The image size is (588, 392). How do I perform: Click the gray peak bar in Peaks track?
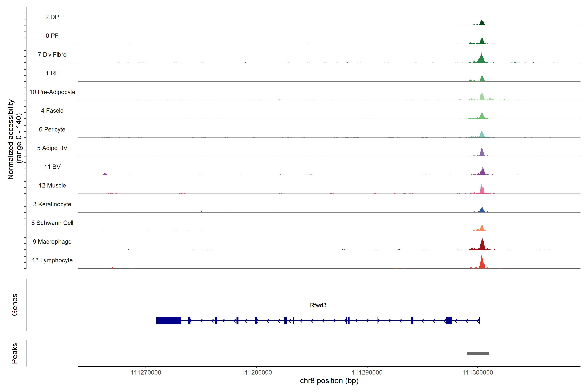[x=478, y=353]
